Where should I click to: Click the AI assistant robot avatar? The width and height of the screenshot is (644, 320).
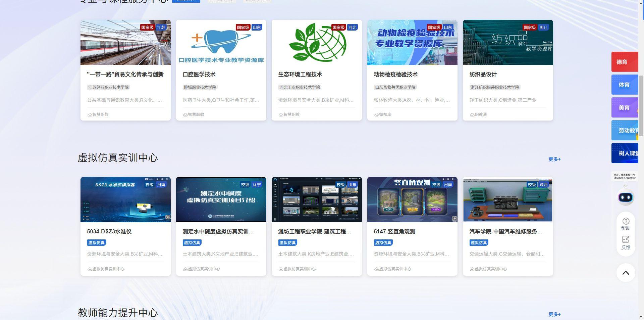(625, 197)
